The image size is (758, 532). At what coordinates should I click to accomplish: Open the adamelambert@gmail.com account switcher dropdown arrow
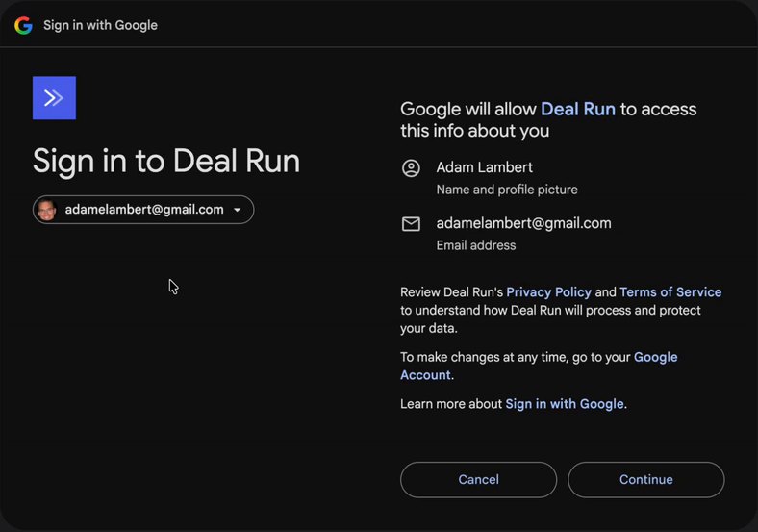pos(238,210)
